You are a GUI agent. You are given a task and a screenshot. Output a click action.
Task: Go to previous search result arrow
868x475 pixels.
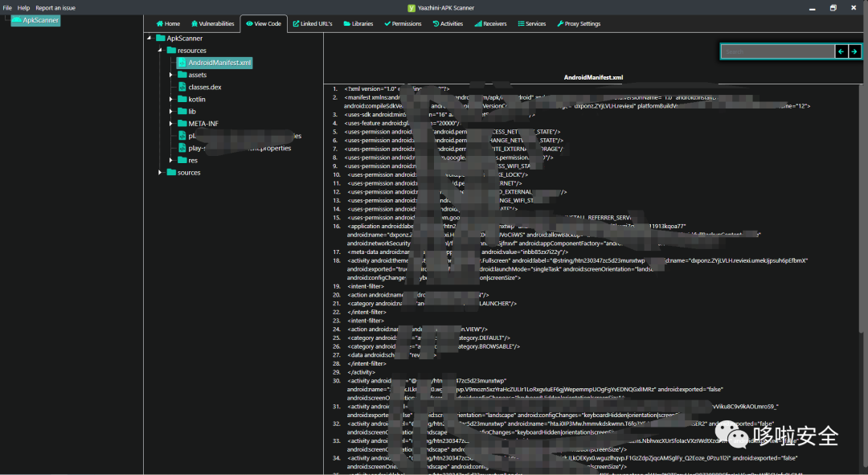point(841,51)
